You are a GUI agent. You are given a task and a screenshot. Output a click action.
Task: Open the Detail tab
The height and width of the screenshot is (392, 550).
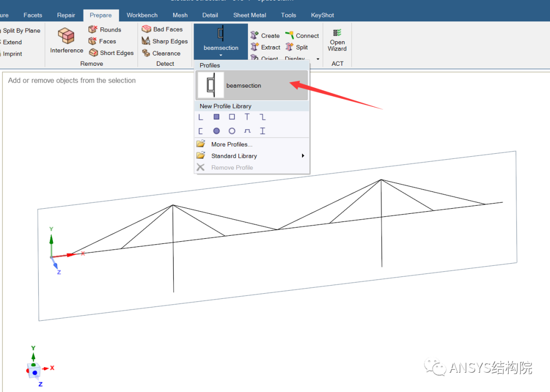[x=210, y=15]
